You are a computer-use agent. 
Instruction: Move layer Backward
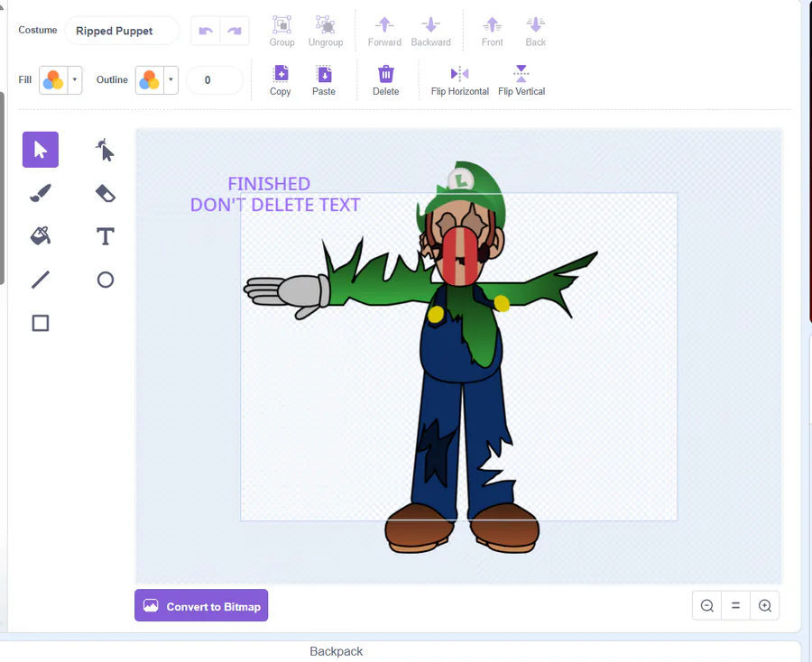coord(431,32)
